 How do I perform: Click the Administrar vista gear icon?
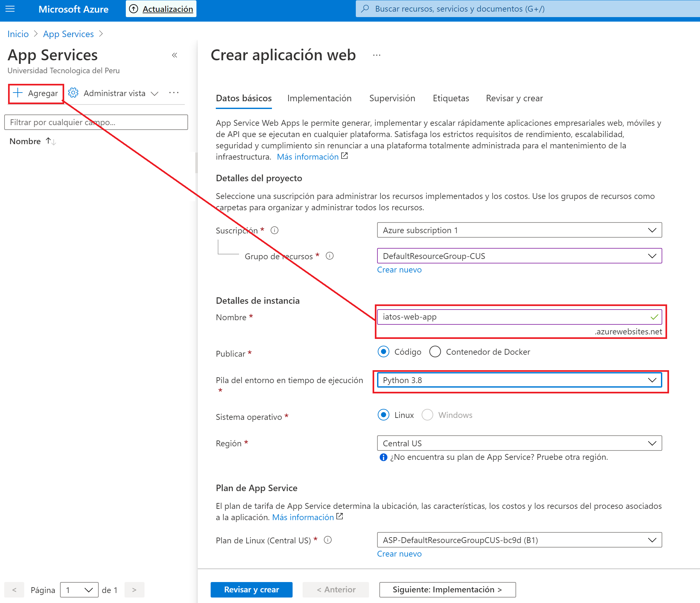click(x=73, y=93)
